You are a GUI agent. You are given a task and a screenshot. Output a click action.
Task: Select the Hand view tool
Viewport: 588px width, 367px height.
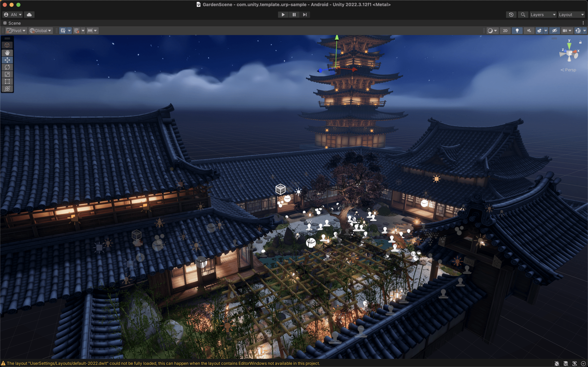[7, 52]
